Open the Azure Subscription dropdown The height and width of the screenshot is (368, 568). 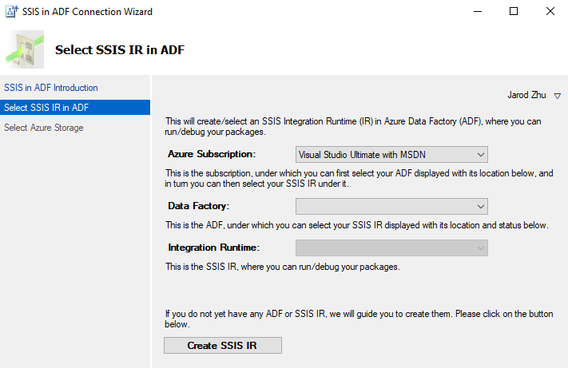391,155
